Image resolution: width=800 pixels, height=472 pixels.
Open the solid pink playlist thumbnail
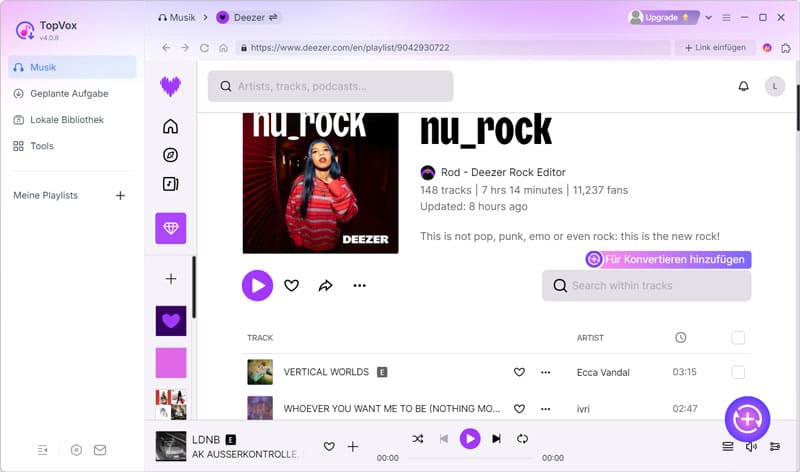pyautogui.click(x=170, y=363)
